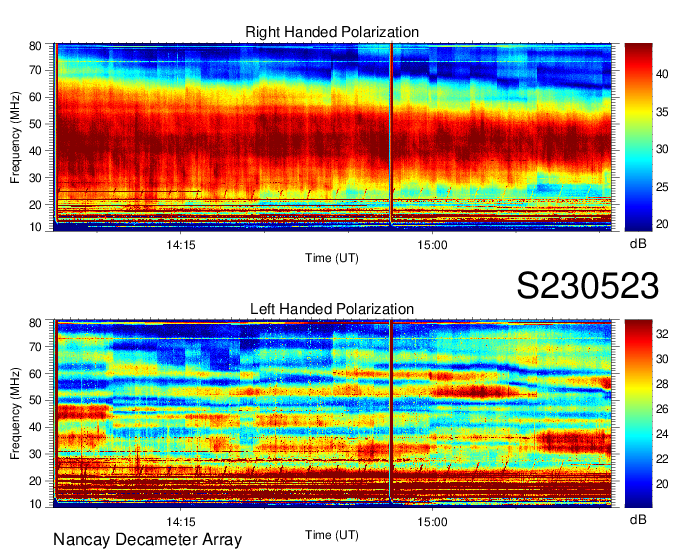Click the bottom spectrogram's color bar
The width and height of the screenshot is (680, 552).
(x=638, y=414)
